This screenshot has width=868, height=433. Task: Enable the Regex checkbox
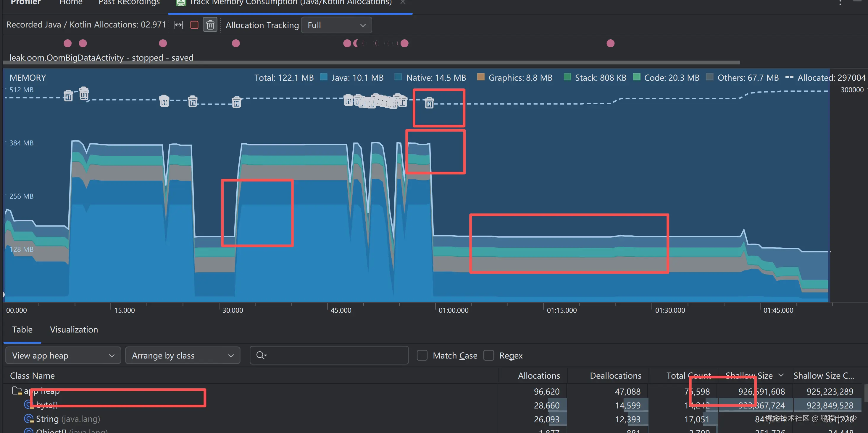pyautogui.click(x=489, y=355)
